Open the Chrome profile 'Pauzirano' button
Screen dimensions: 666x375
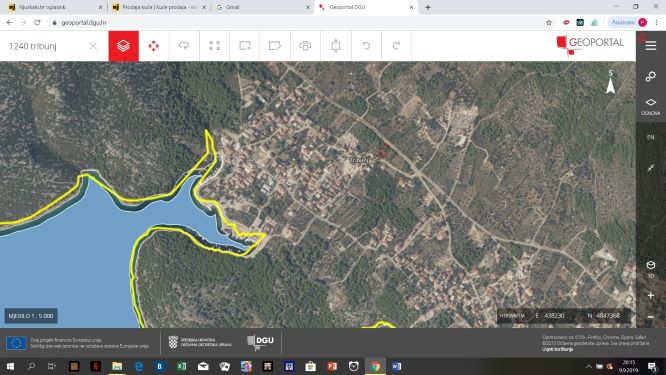(628, 23)
